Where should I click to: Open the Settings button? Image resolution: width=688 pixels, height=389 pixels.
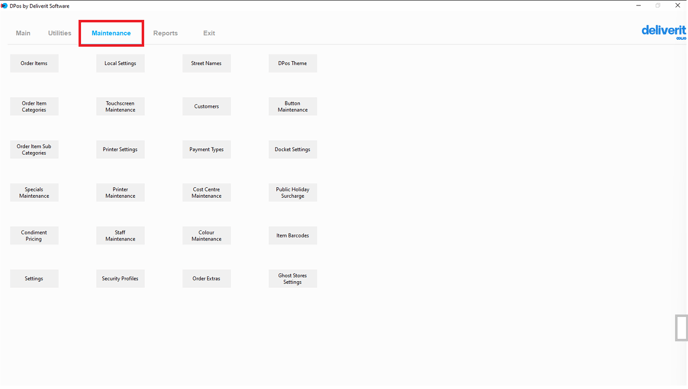point(34,278)
